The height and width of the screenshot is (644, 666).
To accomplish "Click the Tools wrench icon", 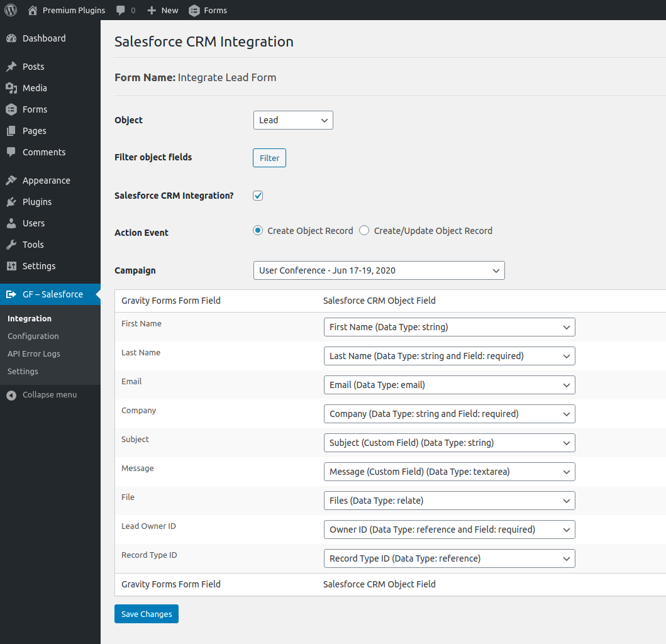I will (x=11, y=245).
